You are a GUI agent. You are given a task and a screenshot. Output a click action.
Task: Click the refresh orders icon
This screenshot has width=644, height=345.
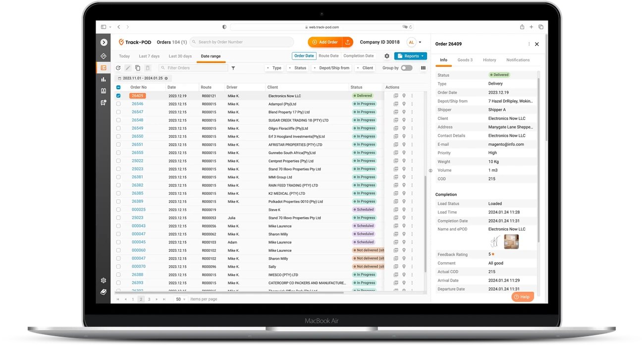[118, 68]
